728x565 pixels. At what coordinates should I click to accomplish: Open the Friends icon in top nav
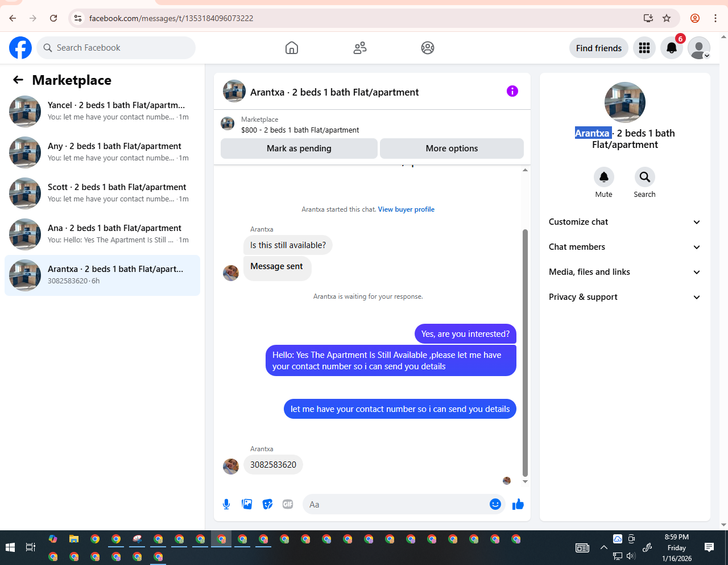[x=360, y=48]
